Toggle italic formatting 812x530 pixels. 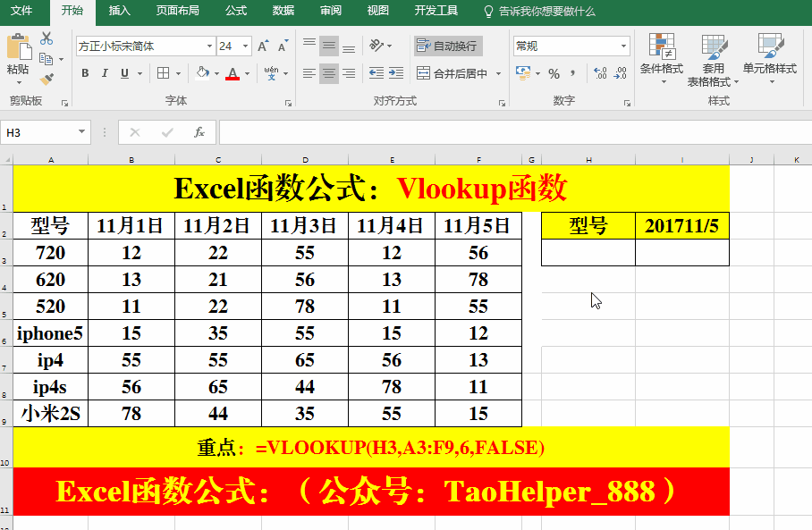tap(105, 73)
